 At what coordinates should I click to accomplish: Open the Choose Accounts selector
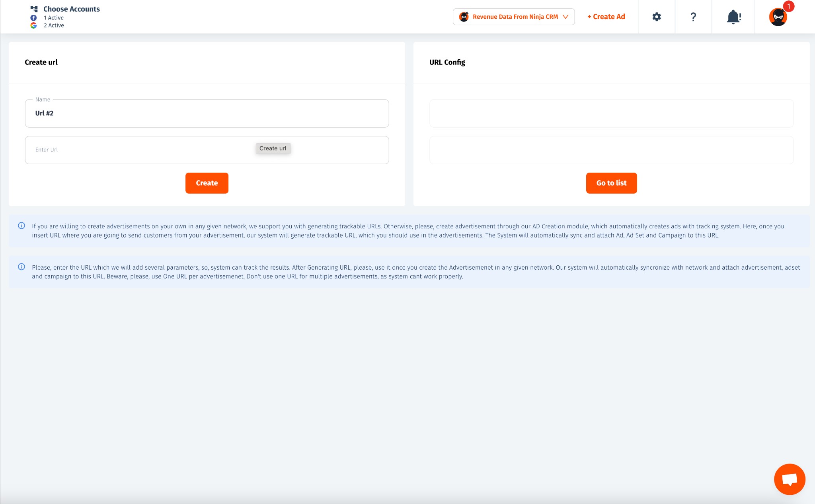click(71, 9)
